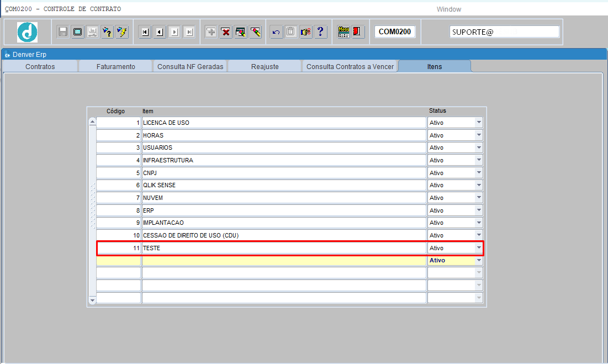This screenshot has height=364, width=608.
Task: Select the Itens tab
Action: click(435, 67)
